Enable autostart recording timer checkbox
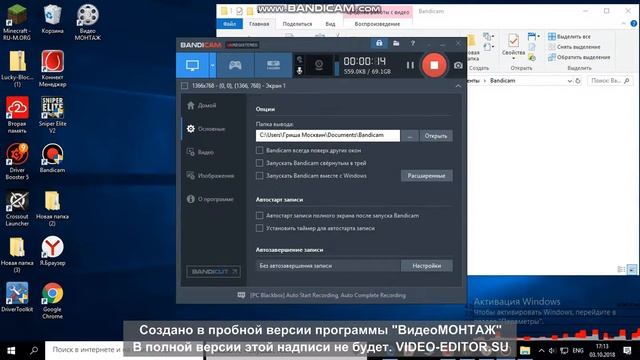Viewport: 640px width, 360px height. (259, 229)
